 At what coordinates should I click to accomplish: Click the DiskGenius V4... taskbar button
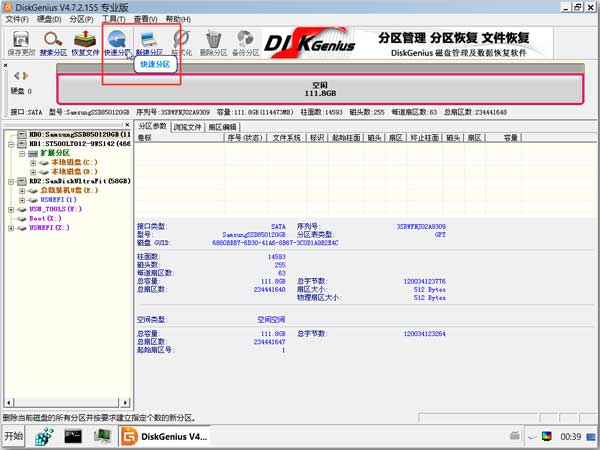165,436
